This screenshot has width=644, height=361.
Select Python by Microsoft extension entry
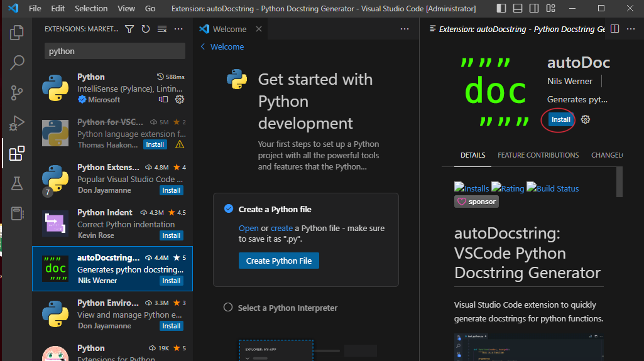112,88
